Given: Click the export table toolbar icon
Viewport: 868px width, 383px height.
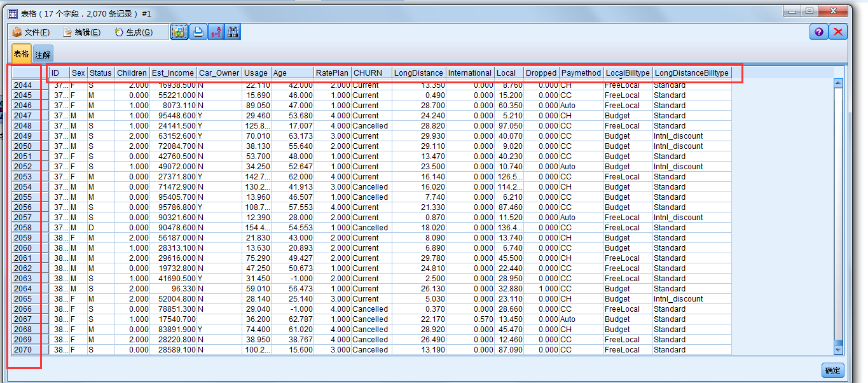Looking at the screenshot, I should click(x=179, y=32).
